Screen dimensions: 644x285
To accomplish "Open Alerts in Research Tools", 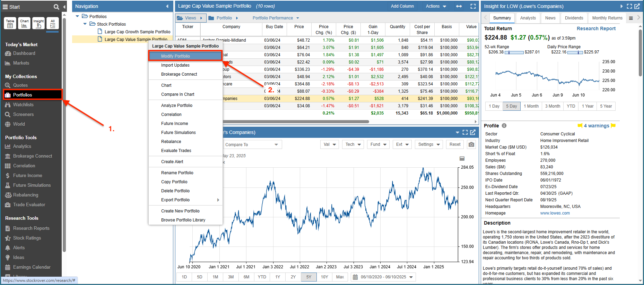I will tap(15, 248).
